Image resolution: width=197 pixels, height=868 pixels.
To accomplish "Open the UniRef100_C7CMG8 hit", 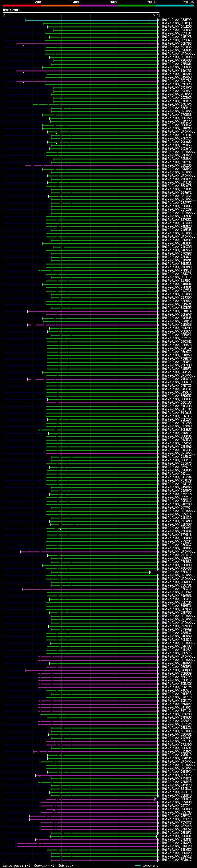I will click(177, 115).
